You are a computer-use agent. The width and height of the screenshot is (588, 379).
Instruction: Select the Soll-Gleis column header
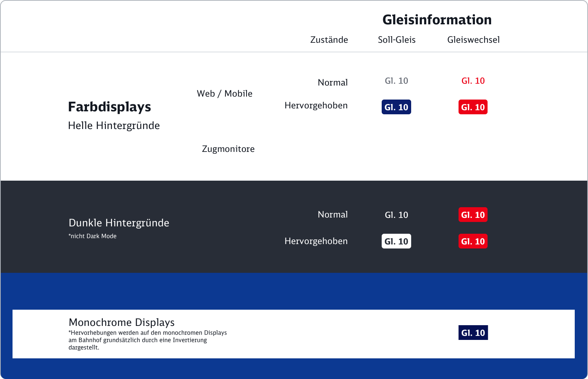point(396,40)
